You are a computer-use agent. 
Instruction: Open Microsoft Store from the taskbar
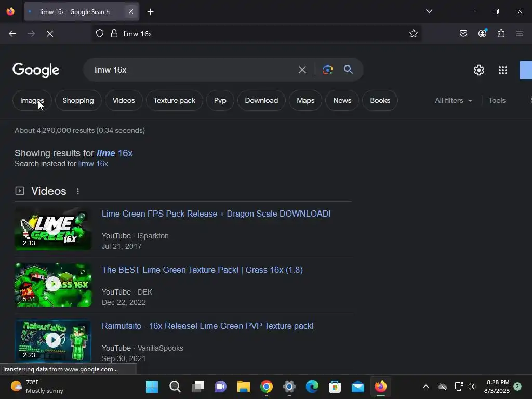click(x=335, y=387)
